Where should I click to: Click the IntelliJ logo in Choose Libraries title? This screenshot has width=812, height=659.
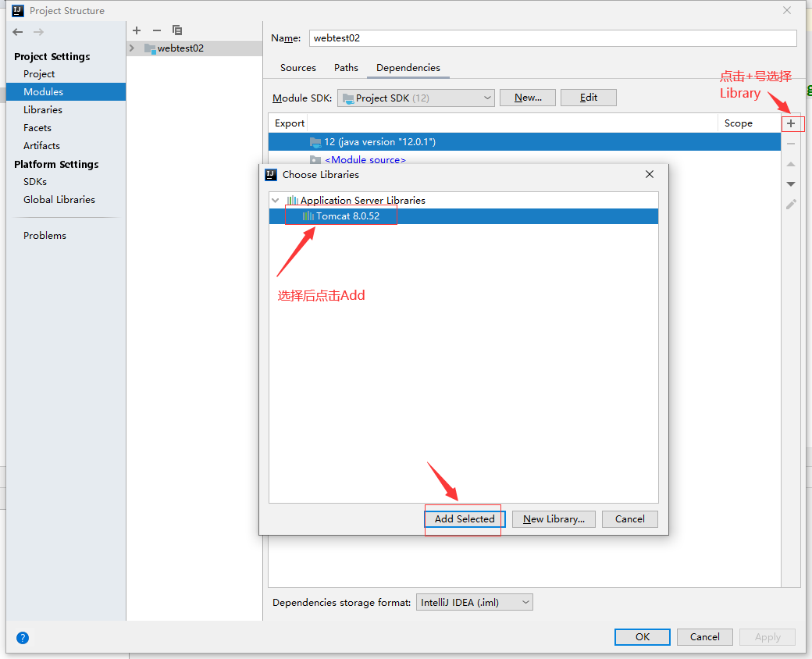pyautogui.click(x=271, y=175)
